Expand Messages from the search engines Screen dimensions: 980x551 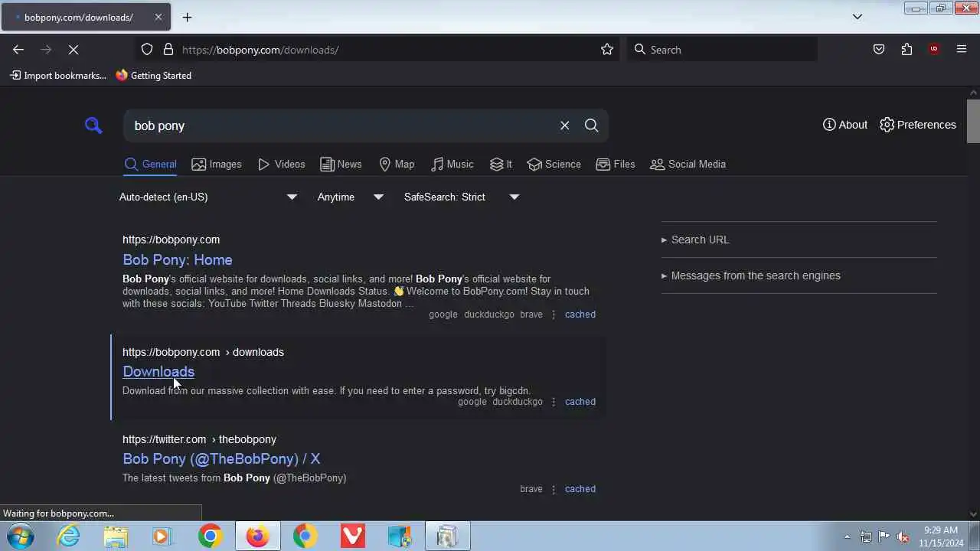point(751,275)
